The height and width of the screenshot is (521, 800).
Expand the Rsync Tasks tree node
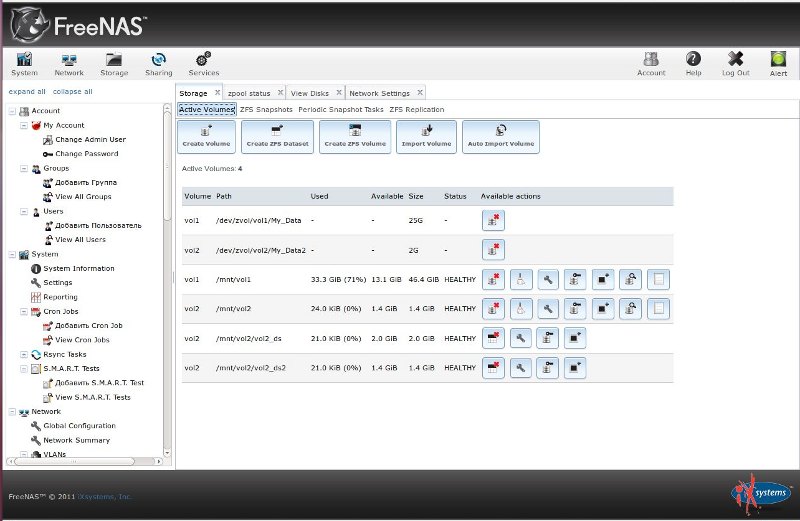[24, 354]
